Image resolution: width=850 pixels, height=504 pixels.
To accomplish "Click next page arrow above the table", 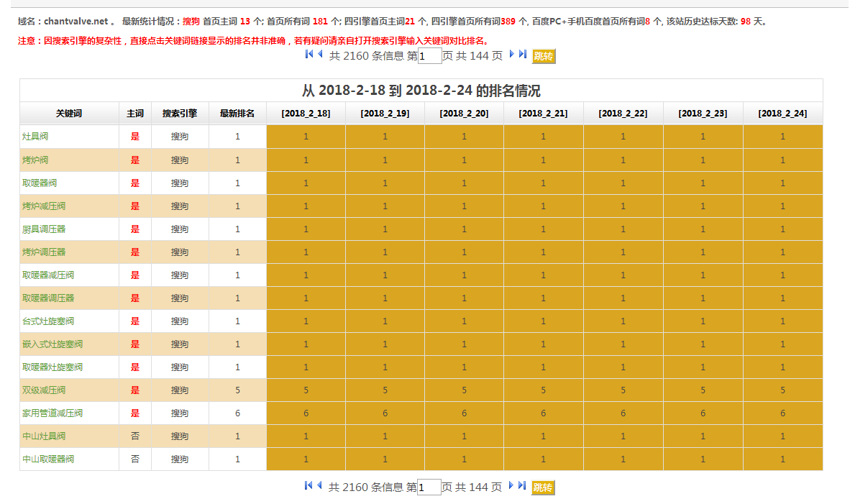I will pos(512,54).
